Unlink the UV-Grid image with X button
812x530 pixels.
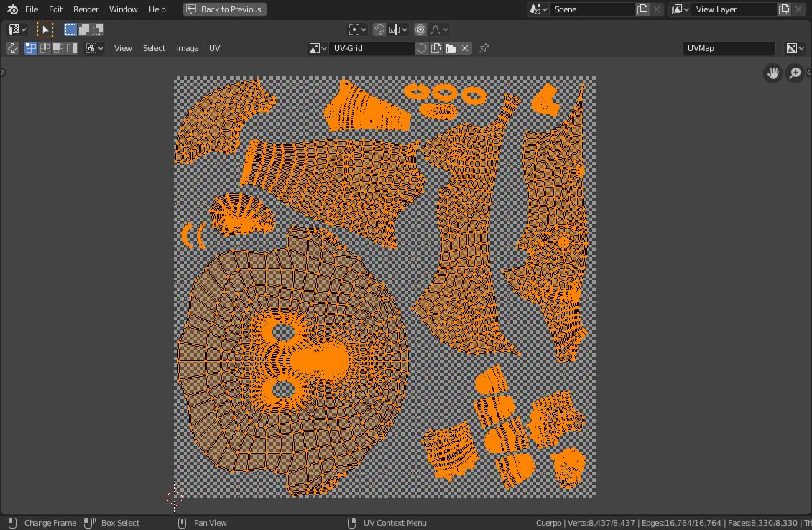(x=465, y=48)
